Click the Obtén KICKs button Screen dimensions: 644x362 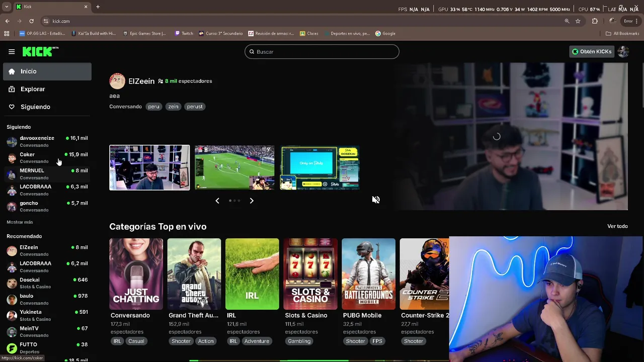coord(592,51)
